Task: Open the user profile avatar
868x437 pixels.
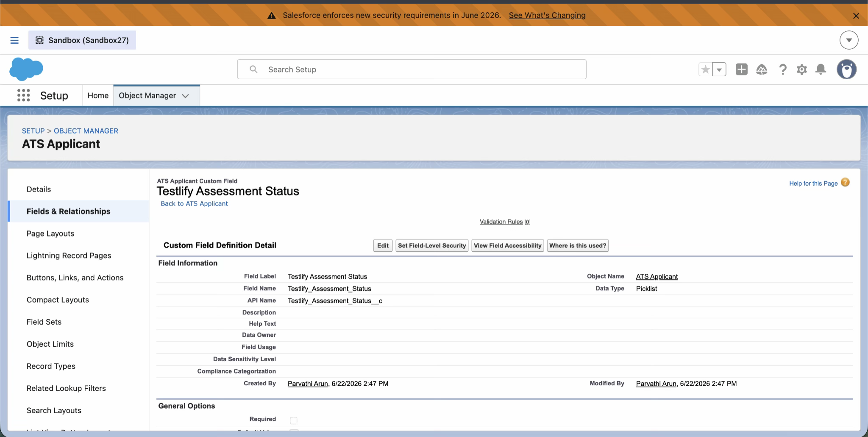Action: tap(847, 70)
